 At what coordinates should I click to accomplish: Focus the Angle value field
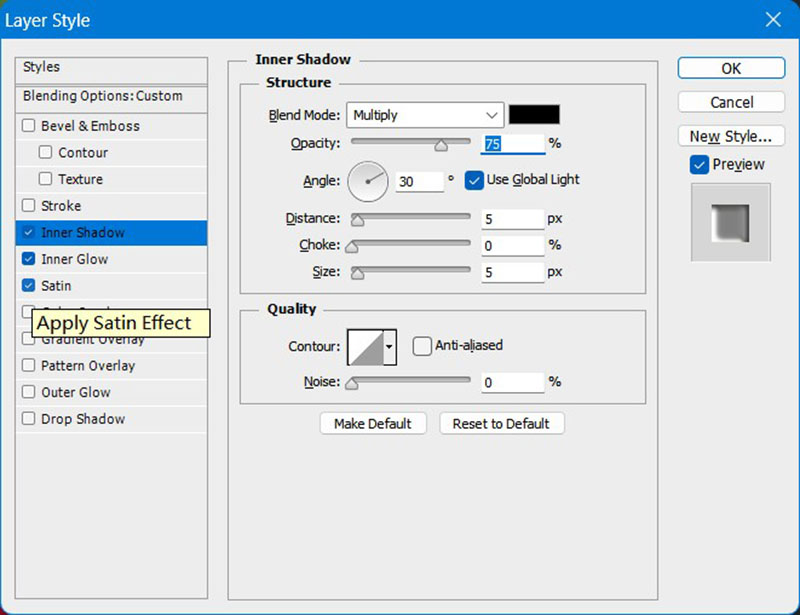(x=419, y=181)
